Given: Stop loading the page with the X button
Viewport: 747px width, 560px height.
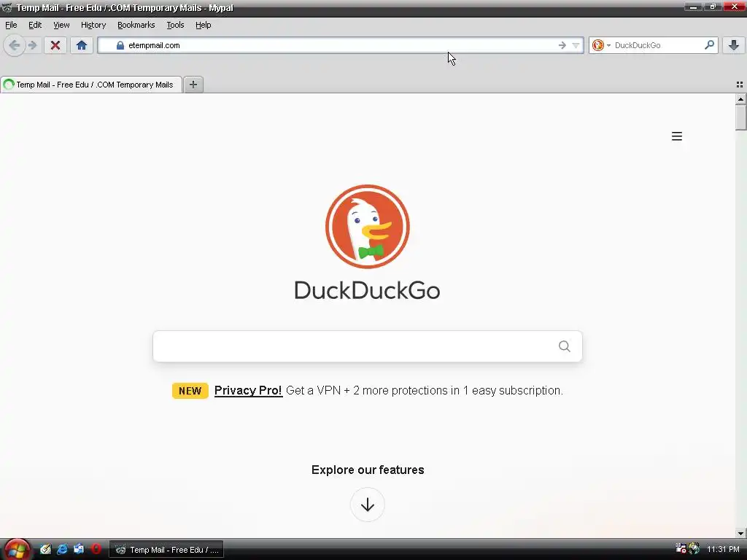Looking at the screenshot, I should 55,45.
